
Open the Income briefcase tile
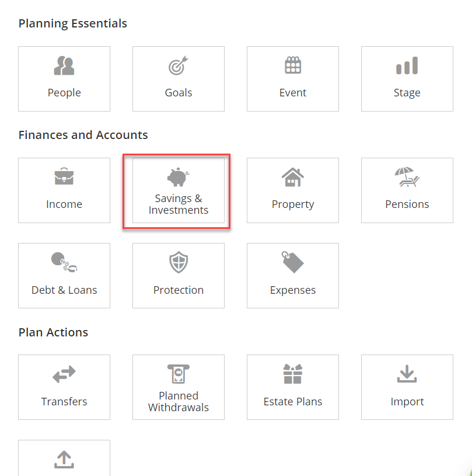click(x=64, y=190)
